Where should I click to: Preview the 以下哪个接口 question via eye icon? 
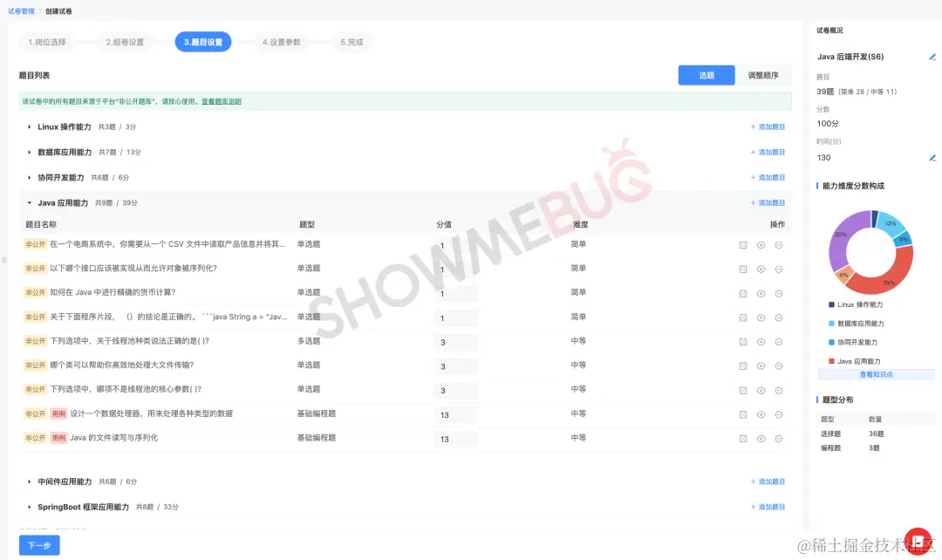pos(761,270)
